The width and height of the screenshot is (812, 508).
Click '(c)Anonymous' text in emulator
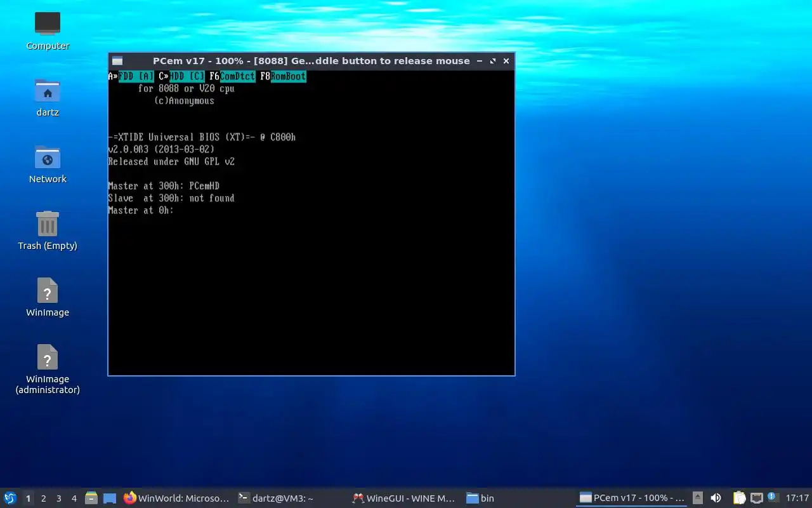tap(184, 101)
